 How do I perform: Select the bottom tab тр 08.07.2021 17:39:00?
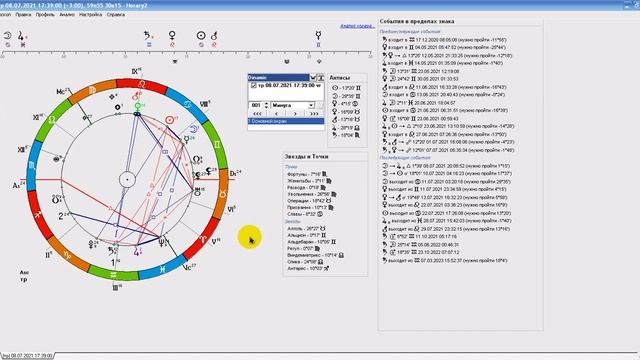pyautogui.click(x=28, y=356)
